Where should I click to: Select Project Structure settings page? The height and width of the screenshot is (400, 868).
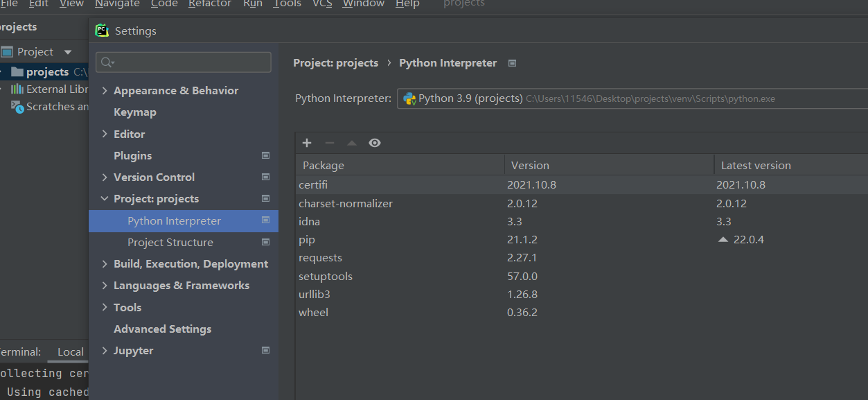point(170,243)
